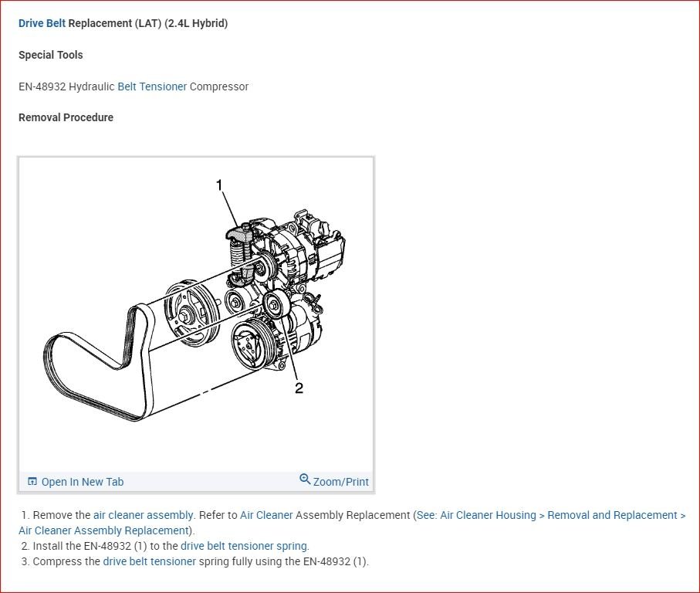This screenshot has width=700, height=593.
Task: Select the Special Tools heading text
Action: coord(50,55)
